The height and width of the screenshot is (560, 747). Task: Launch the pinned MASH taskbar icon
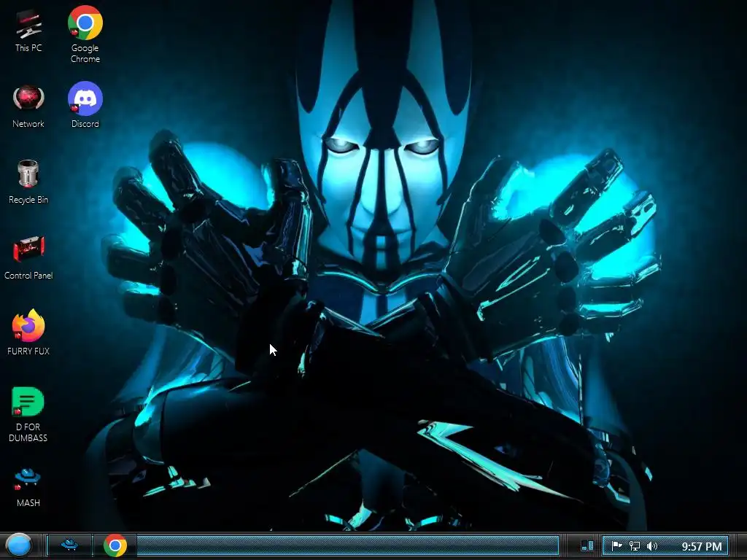[69, 544]
